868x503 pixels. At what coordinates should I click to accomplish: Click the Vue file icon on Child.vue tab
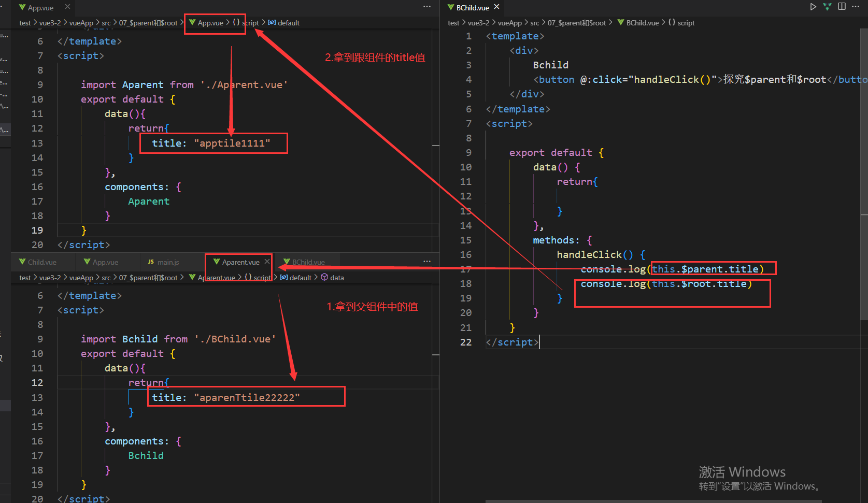22,262
